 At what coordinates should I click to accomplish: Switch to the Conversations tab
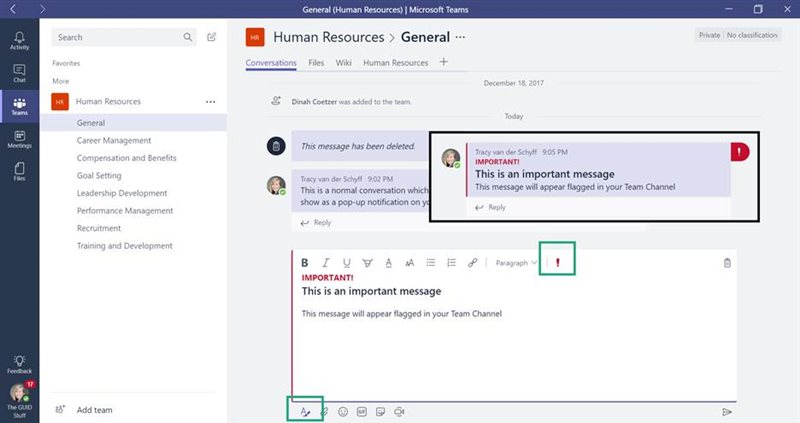pos(271,63)
